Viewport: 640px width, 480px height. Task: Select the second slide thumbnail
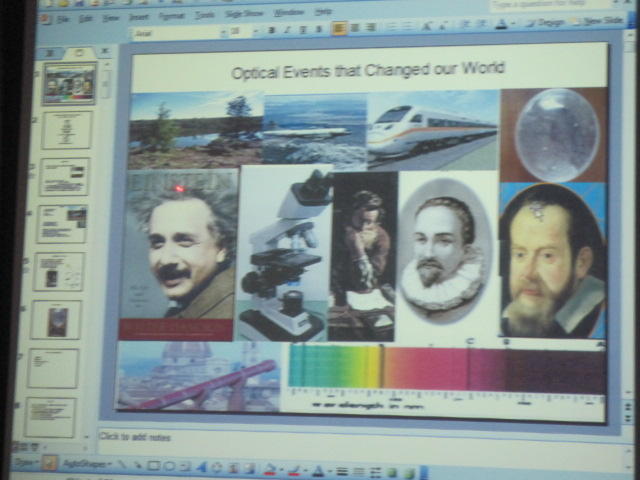click(66, 130)
